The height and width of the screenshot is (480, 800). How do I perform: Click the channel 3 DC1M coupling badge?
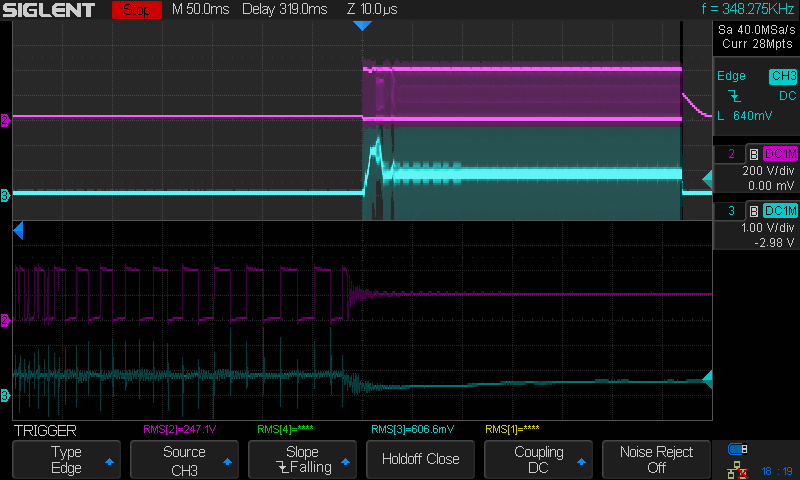780,211
